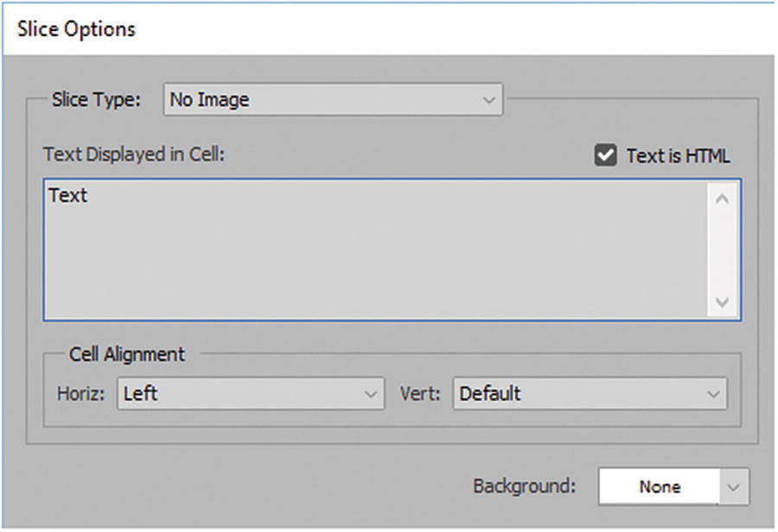Image resolution: width=778 pixels, height=532 pixels.
Task: Click the Slice Options title bar
Action: click(x=389, y=28)
